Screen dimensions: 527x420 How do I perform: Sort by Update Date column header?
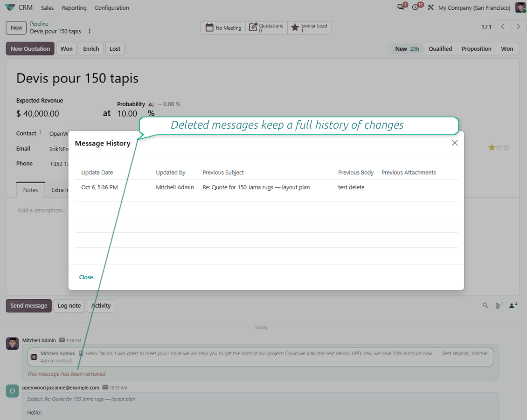coord(97,172)
